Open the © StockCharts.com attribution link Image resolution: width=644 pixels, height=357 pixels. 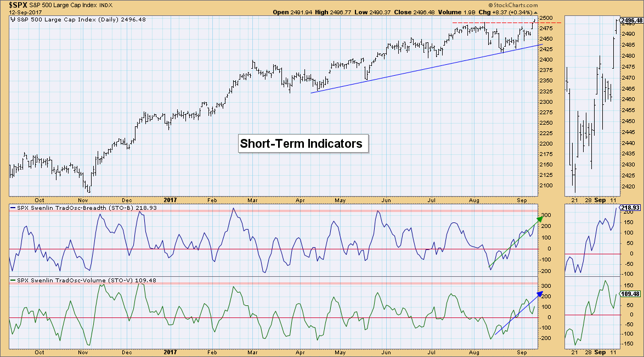pyautogui.click(x=512, y=5)
